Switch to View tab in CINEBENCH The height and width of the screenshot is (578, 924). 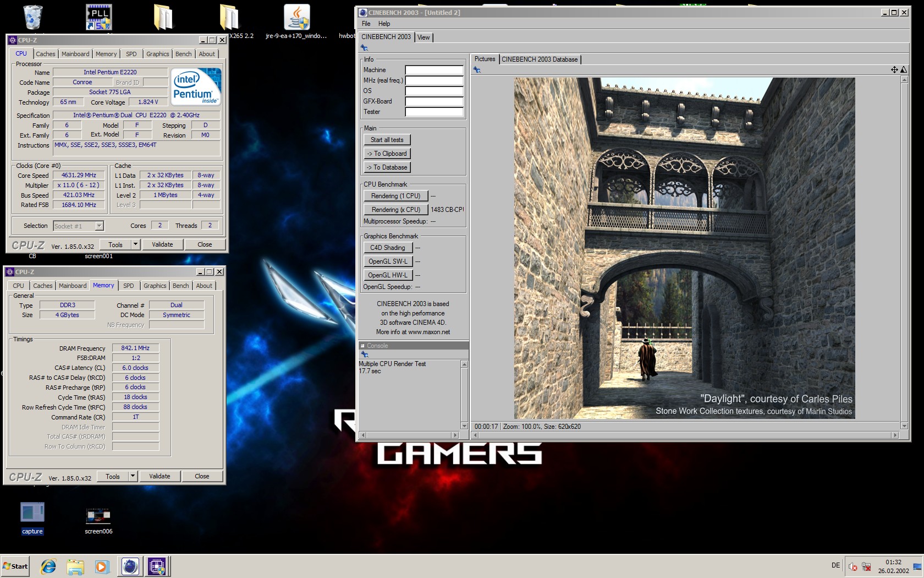pos(424,37)
